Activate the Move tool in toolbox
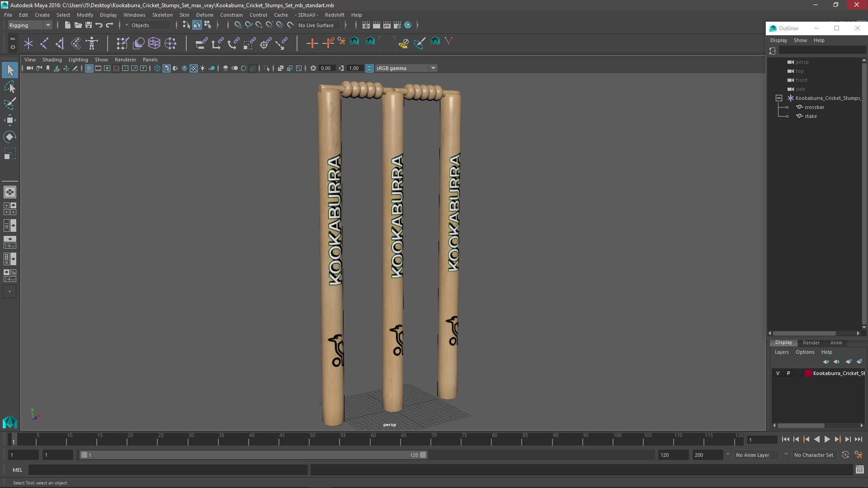 [10, 120]
